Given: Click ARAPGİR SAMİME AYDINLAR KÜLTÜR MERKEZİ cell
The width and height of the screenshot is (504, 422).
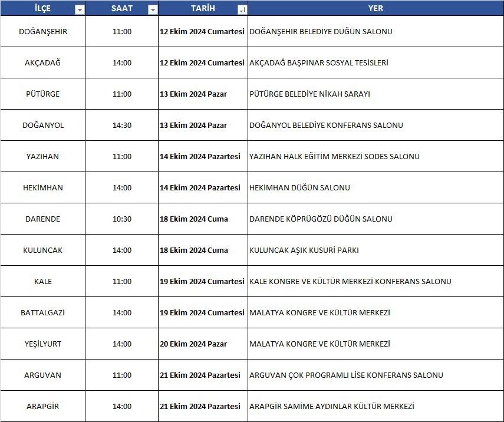Looking at the screenshot, I should pos(332,406).
